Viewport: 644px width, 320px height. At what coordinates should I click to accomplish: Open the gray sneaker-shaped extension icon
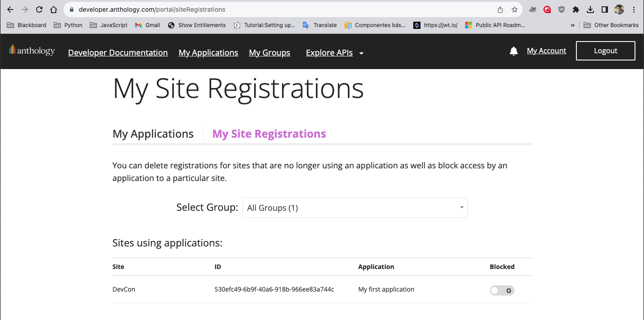(x=533, y=9)
